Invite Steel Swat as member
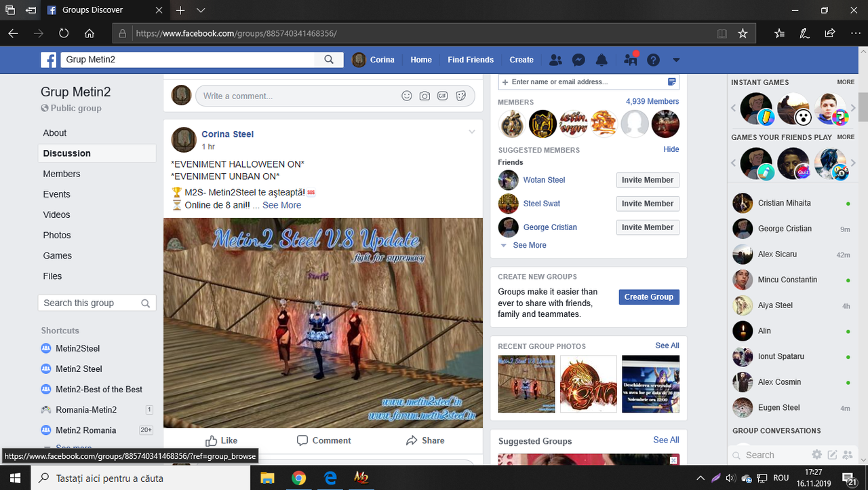 click(x=648, y=204)
